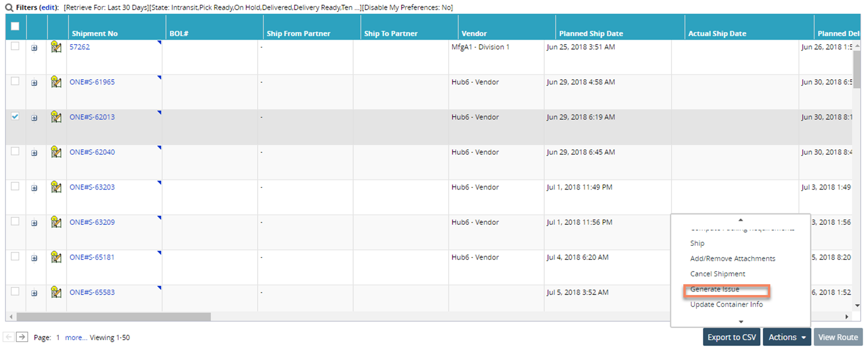
Task: Open the Actions dropdown button
Action: [x=786, y=337]
